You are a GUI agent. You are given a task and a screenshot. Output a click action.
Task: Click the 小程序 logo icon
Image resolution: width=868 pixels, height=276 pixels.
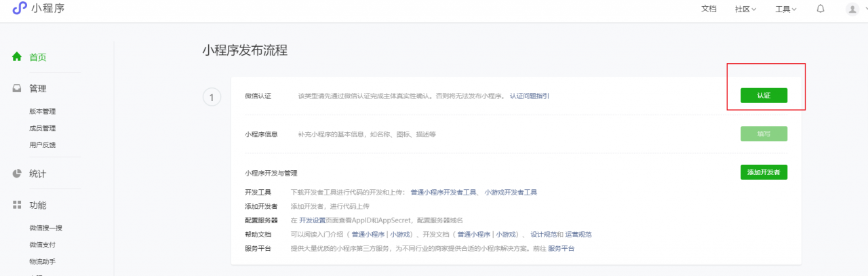point(20,8)
